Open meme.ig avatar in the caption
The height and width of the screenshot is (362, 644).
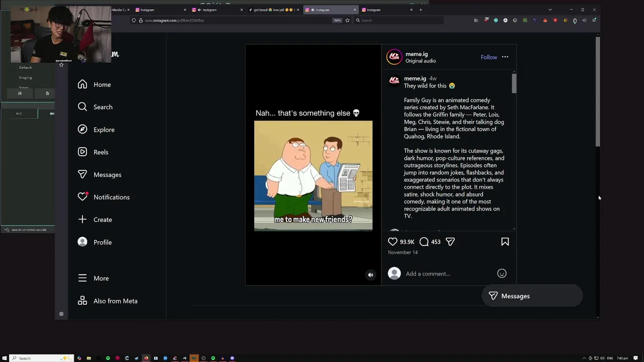click(394, 80)
